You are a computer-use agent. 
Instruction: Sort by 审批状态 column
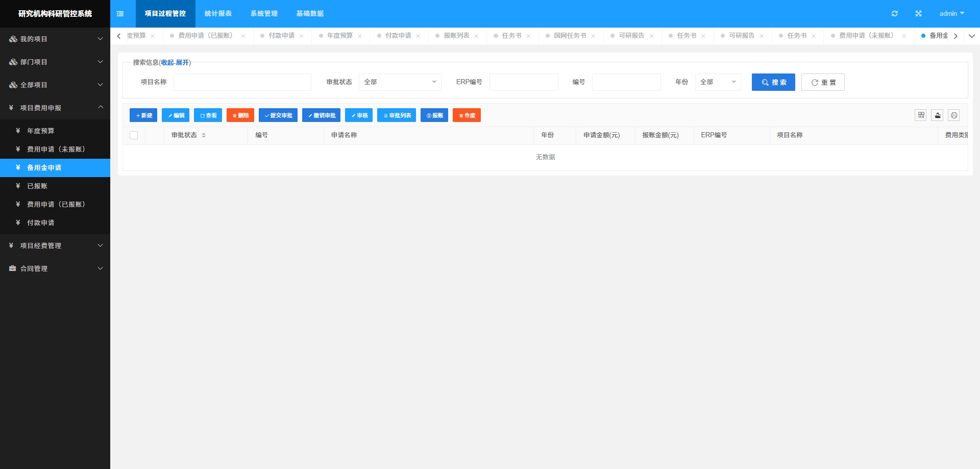point(204,135)
